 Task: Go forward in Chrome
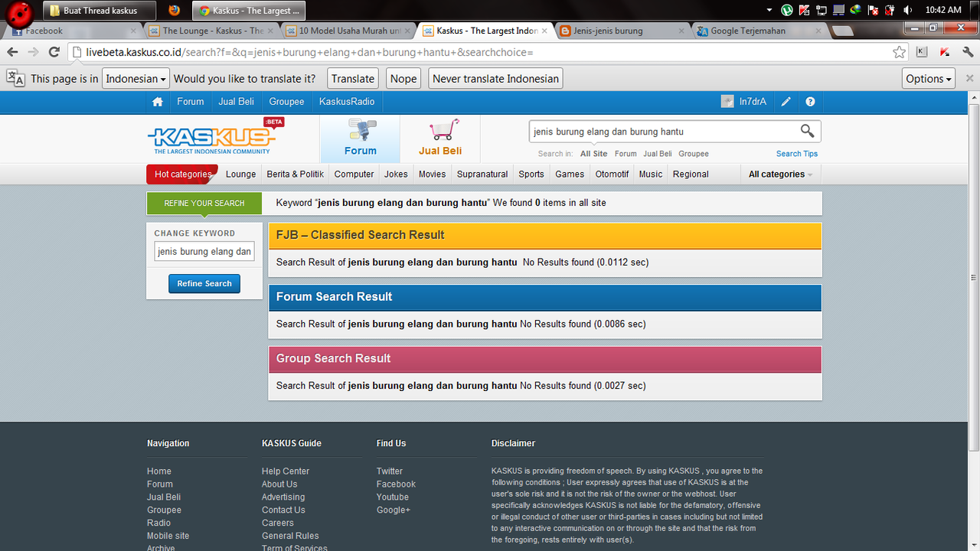pyautogui.click(x=33, y=52)
